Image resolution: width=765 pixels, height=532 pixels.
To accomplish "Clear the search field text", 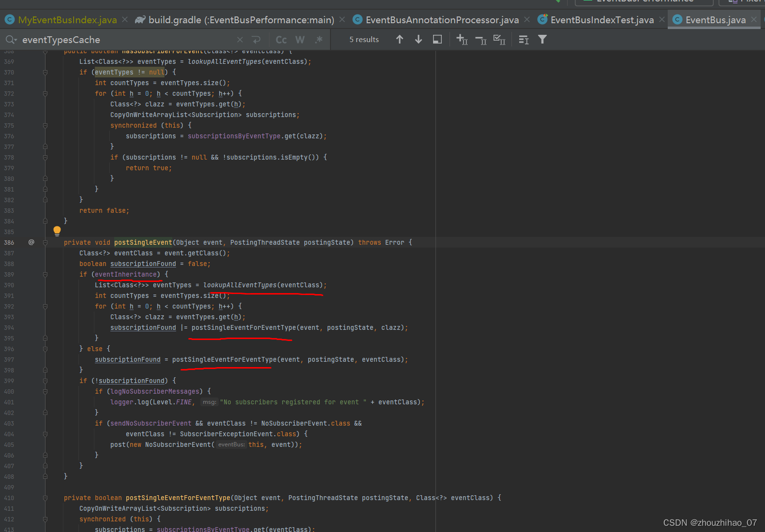I will (x=240, y=40).
